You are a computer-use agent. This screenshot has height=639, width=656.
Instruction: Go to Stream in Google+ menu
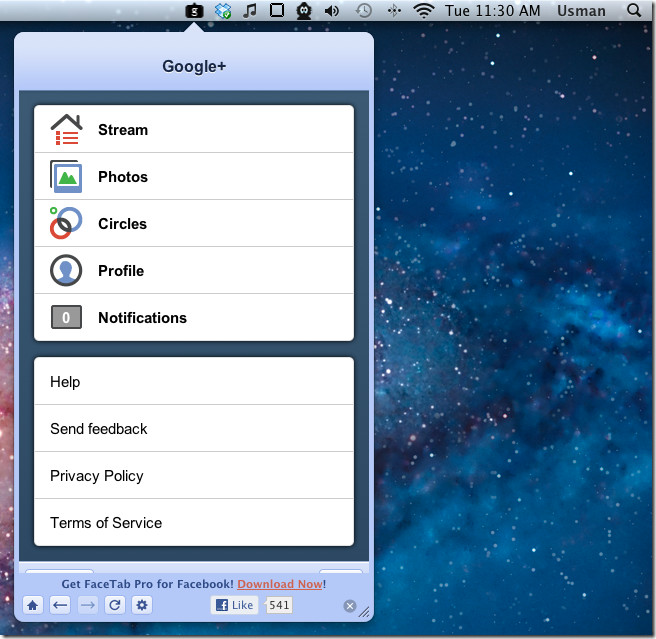pyautogui.click(x=194, y=129)
